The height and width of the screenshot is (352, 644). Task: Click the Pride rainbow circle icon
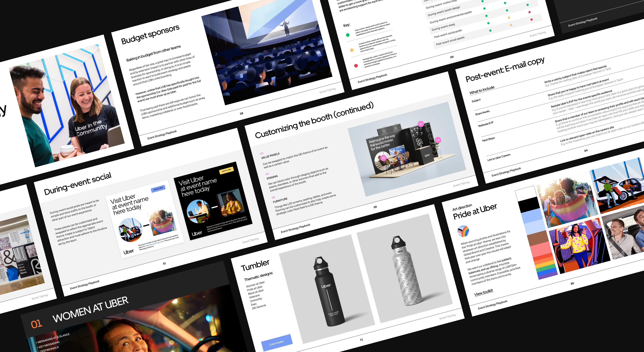(463, 231)
